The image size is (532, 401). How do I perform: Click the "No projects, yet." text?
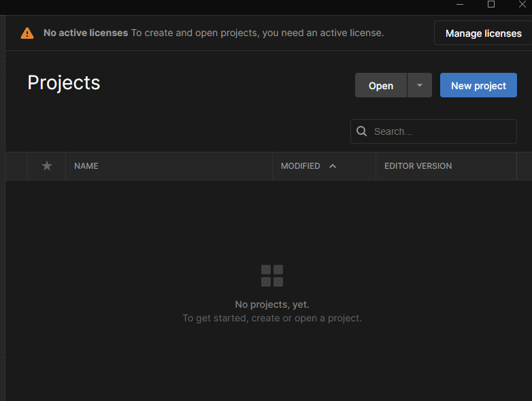tap(272, 304)
